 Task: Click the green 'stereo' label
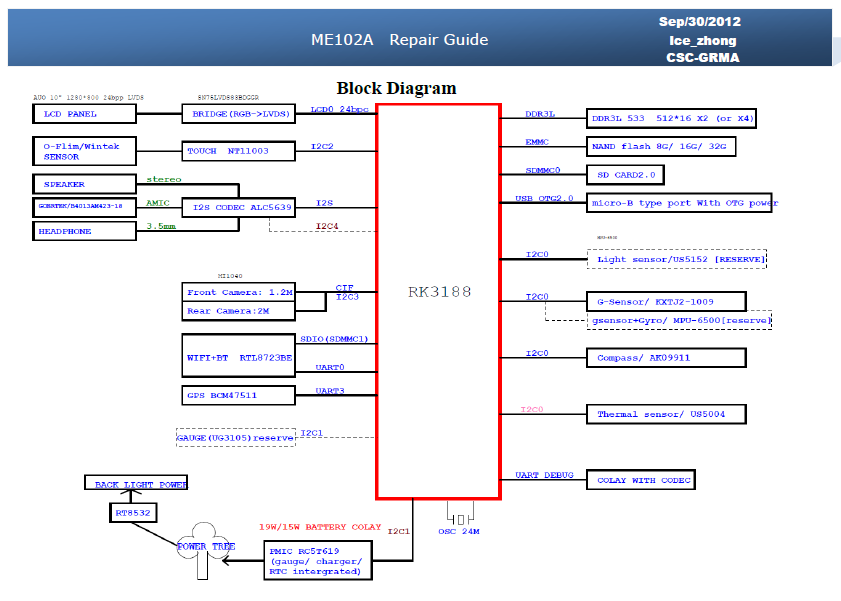pos(164,179)
